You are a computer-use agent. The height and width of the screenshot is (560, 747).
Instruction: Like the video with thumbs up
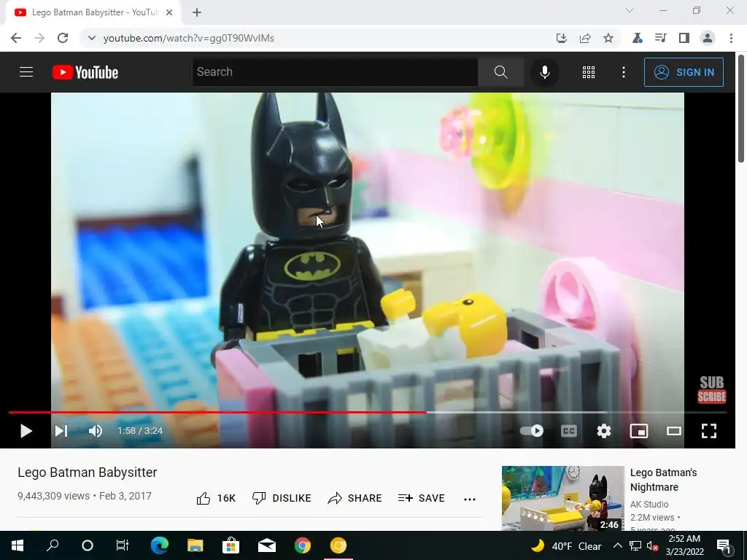tap(216, 498)
